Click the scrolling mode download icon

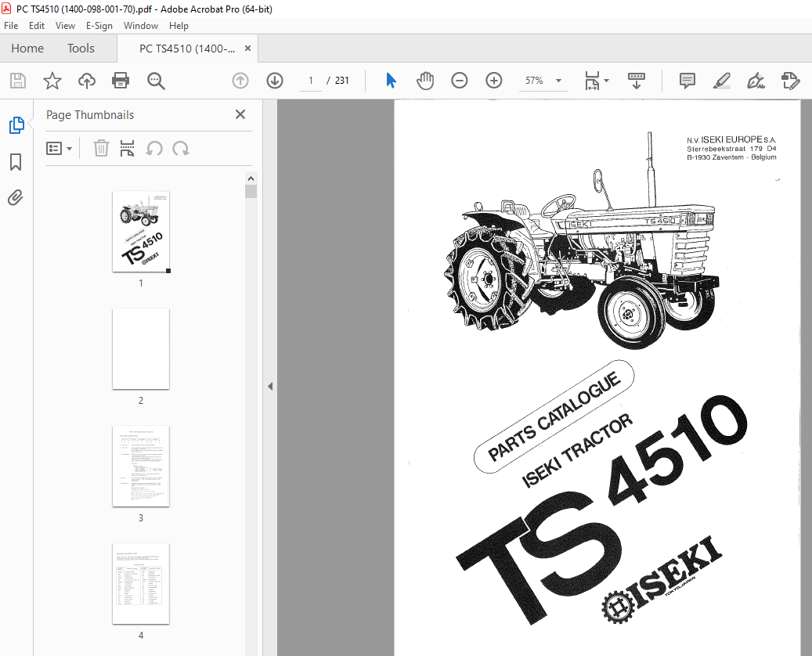coord(637,81)
